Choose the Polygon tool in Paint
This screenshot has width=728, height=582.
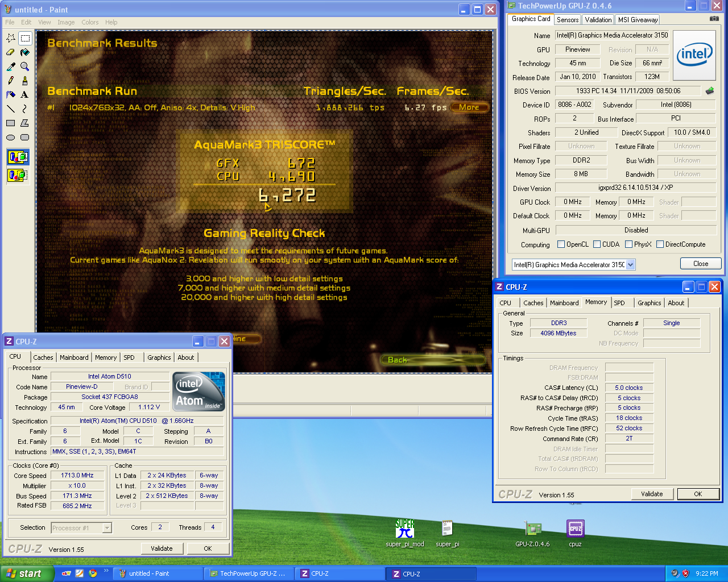coord(24,123)
